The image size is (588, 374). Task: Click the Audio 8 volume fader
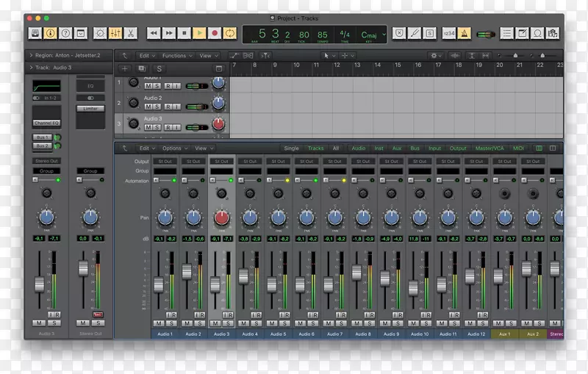pyautogui.click(x=356, y=273)
